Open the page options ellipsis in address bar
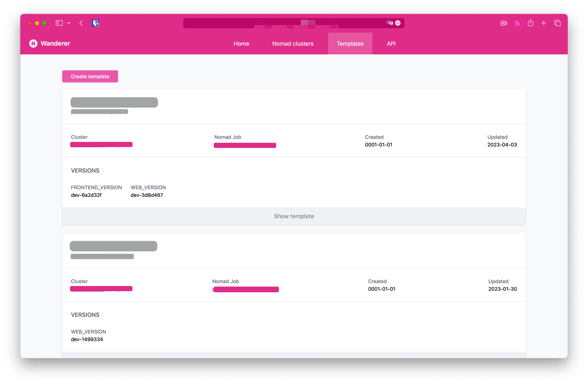588x385 pixels. [398, 23]
